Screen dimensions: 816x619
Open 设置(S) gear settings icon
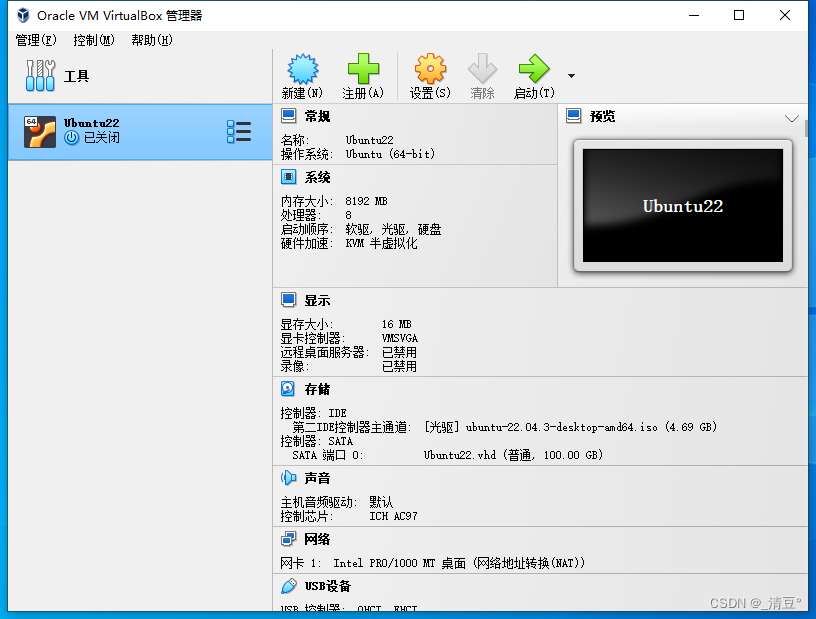430,69
